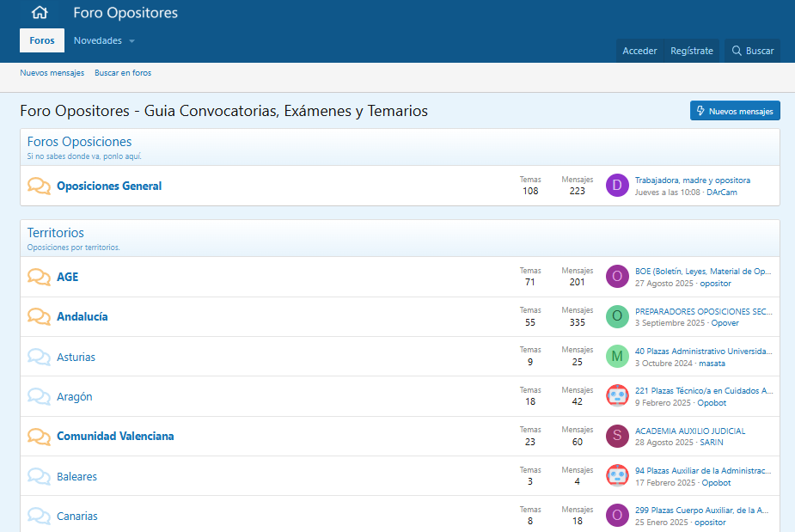Click the Asturias forum speech-bubble icon
Image resolution: width=795 pixels, height=532 pixels.
pyautogui.click(x=39, y=357)
